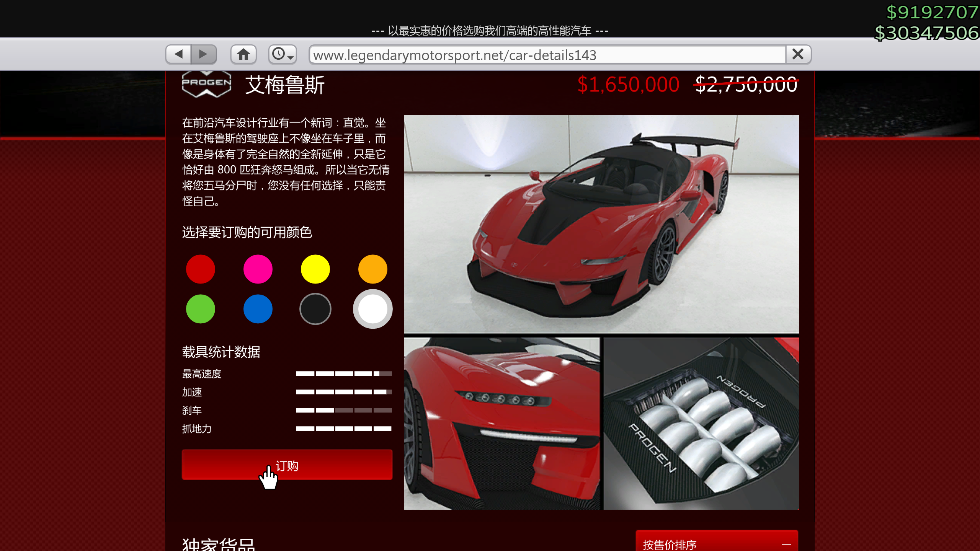Click the car name 艾梅鲁斯
The height and width of the screenshot is (551, 980).
285,85
